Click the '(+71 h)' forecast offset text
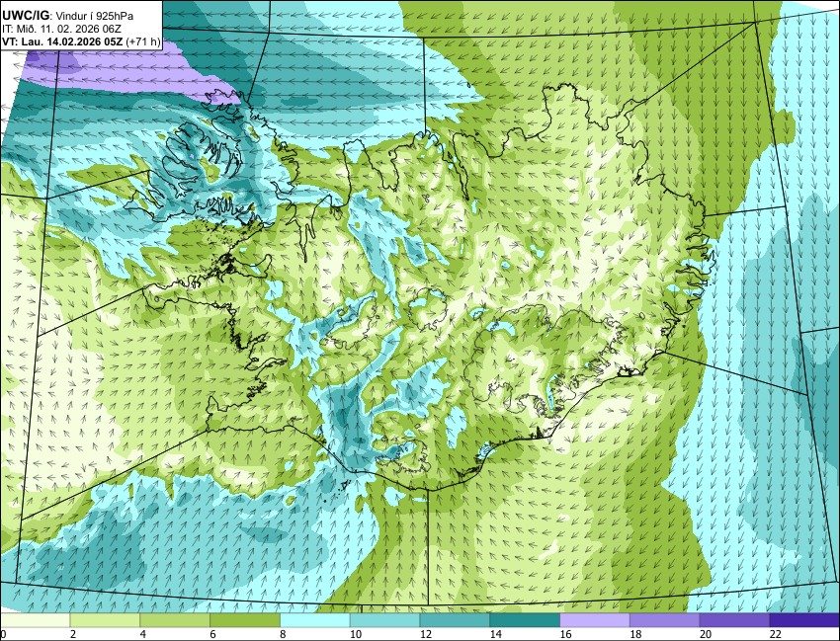Image resolution: width=840 pixels, height=641 pixels. click(142, 42)
